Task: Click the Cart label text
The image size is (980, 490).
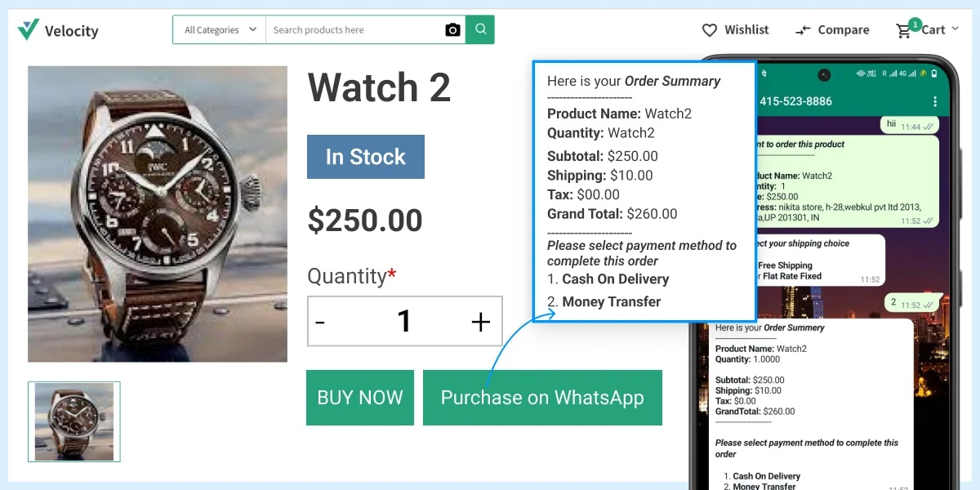Action: [x=933, y=29]
